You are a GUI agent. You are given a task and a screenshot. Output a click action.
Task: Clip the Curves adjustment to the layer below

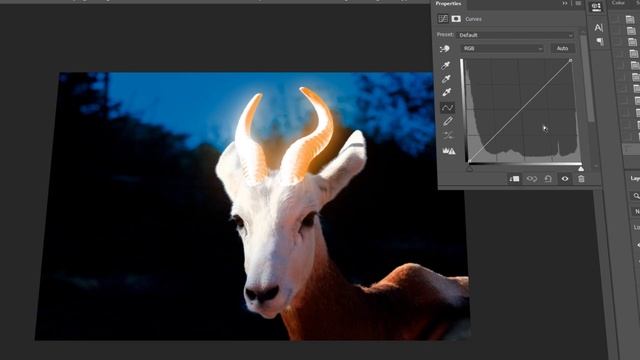tap(514, 179)
